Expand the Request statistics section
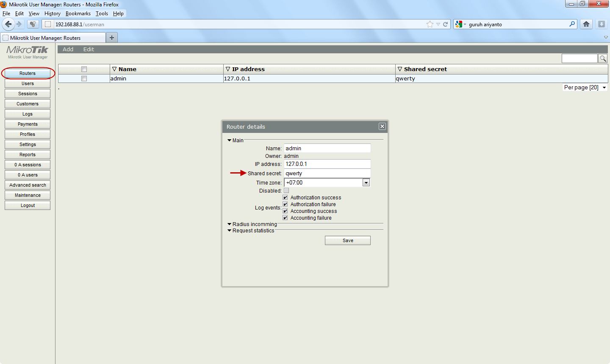This screenshot has height=364, width=610. (x=251, y=230)
